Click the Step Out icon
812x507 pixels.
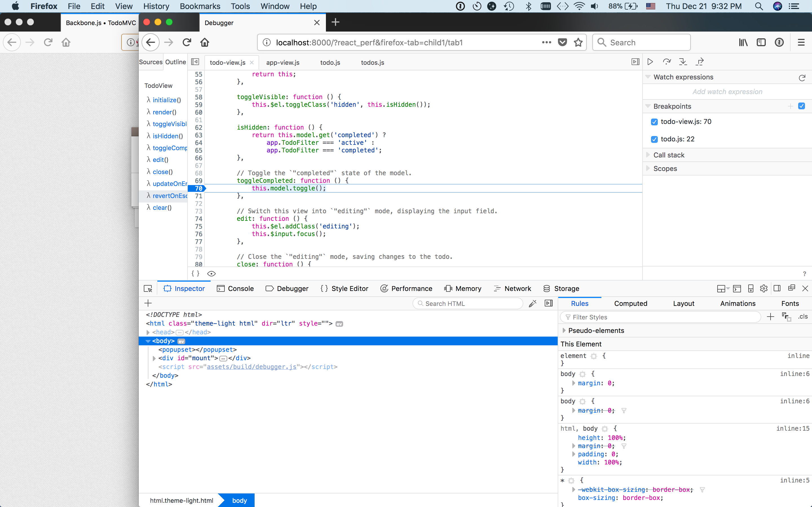pos(700,62)
